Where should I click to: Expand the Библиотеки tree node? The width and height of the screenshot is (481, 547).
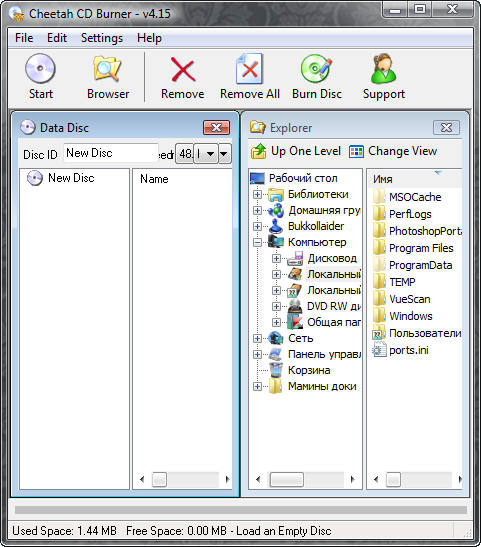coord(257,194)
